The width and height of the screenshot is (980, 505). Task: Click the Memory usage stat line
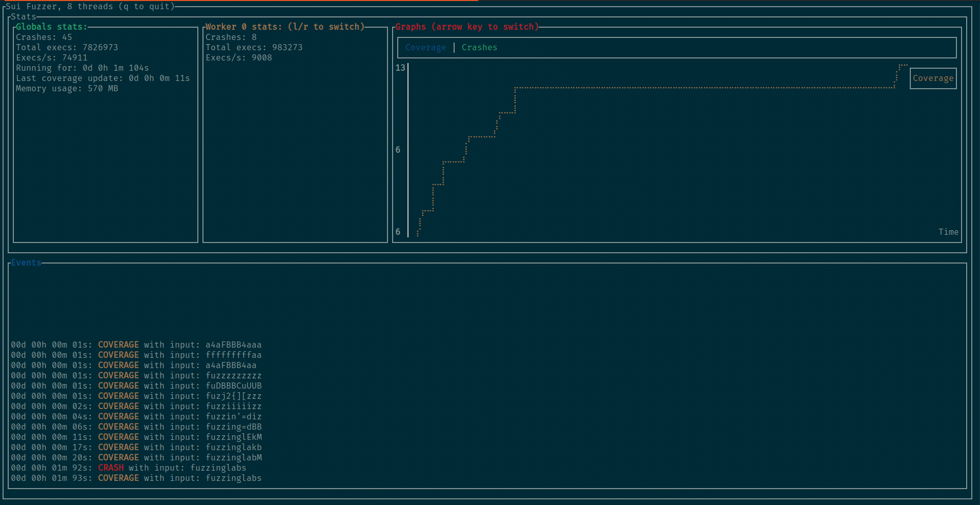click(x=66, y=88)
